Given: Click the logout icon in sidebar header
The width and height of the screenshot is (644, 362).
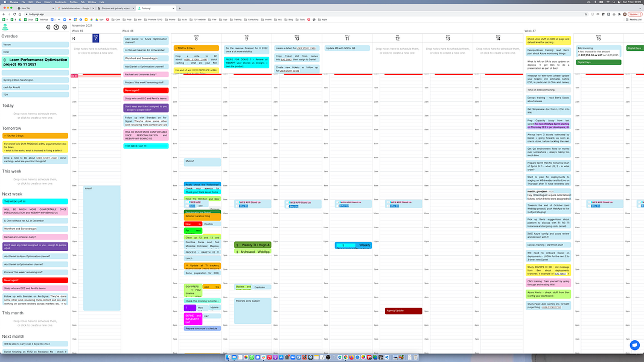Looking at the screenshot, I should (48, 27).
